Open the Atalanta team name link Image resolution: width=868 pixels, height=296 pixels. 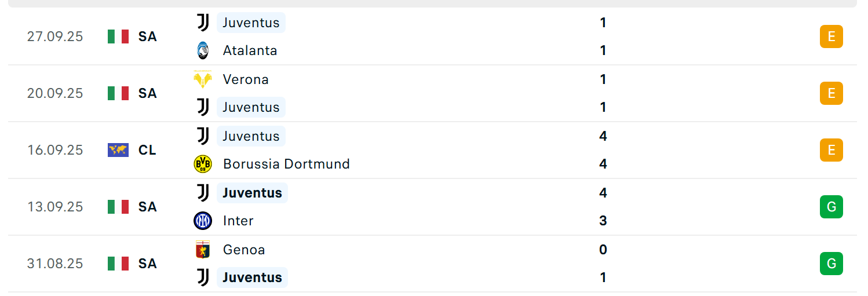250,50
